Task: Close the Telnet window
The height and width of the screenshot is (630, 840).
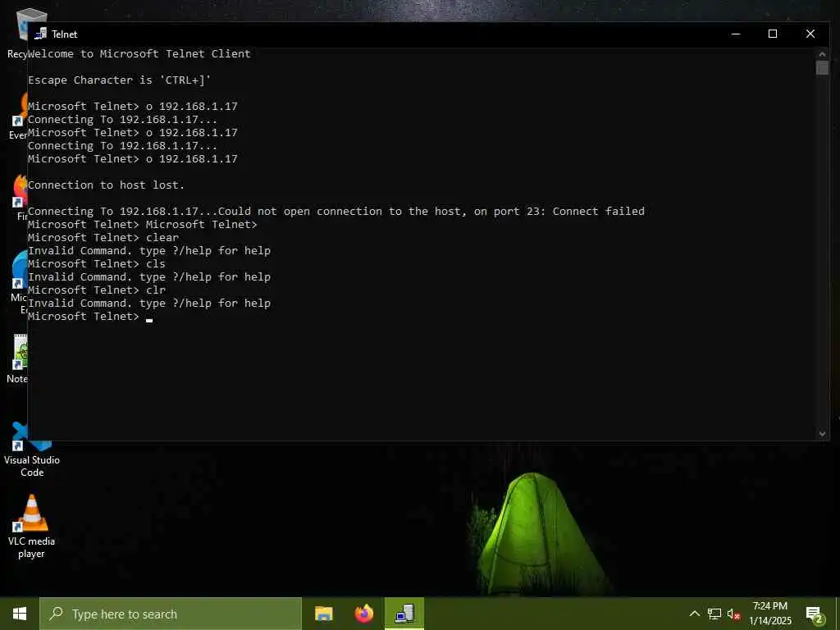Action: coord(810,34)
